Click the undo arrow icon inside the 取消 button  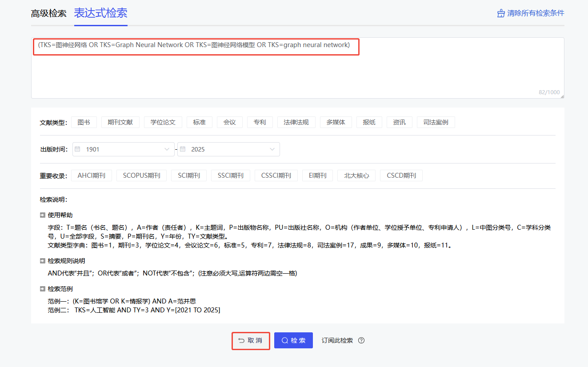pyautogui.click(x=240, y=340)
